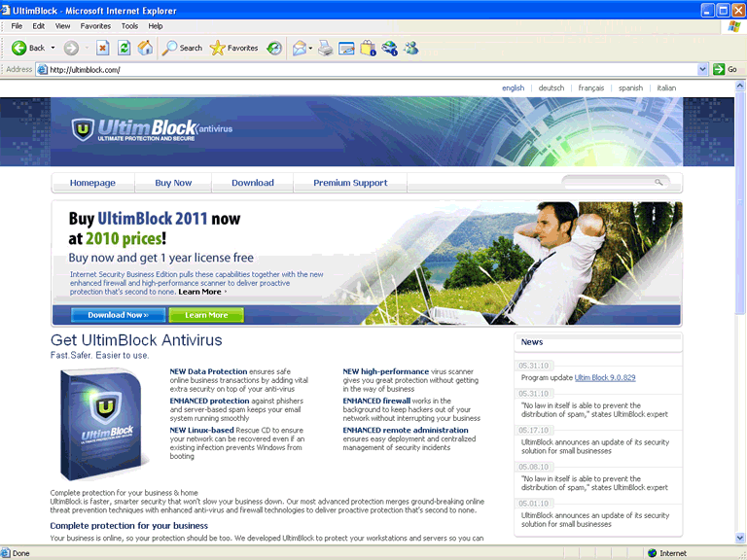The width and height of the screenshot is (747, 560).
Task: Open the Search toolbar button
Action: [182, 48]
